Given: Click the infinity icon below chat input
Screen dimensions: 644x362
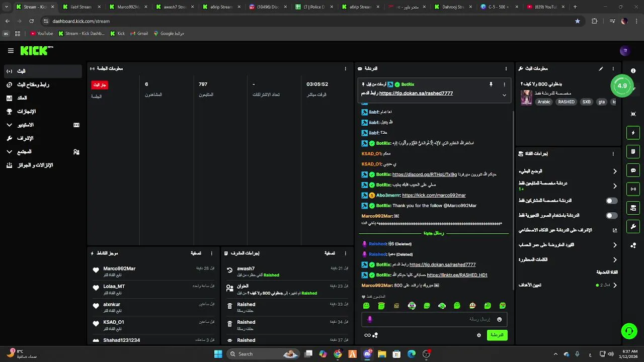Looking at the screenshot, I should point(367,335).
